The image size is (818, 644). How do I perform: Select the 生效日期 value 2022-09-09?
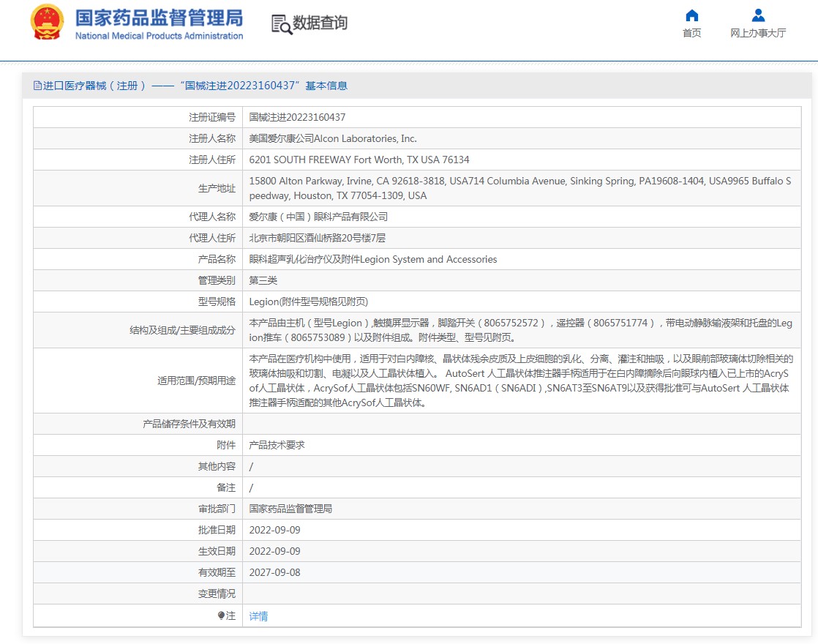275,551
